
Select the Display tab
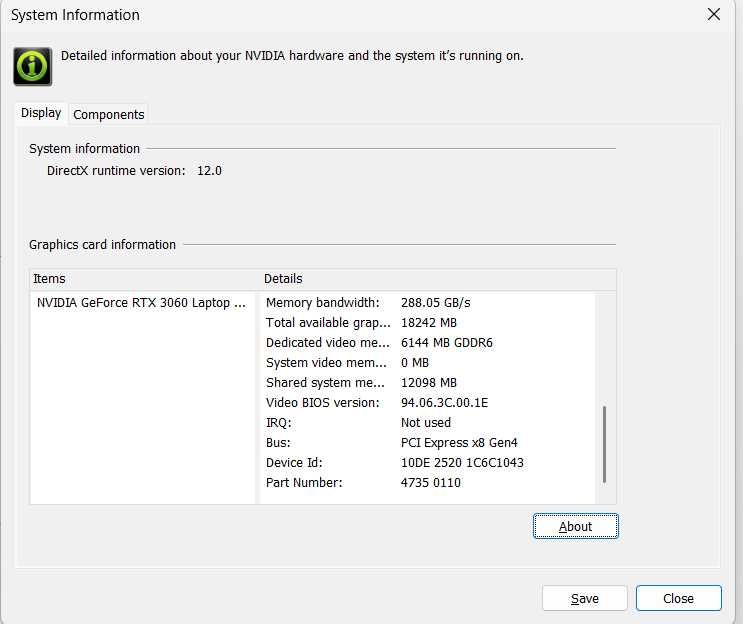click(x=41, y=113)
